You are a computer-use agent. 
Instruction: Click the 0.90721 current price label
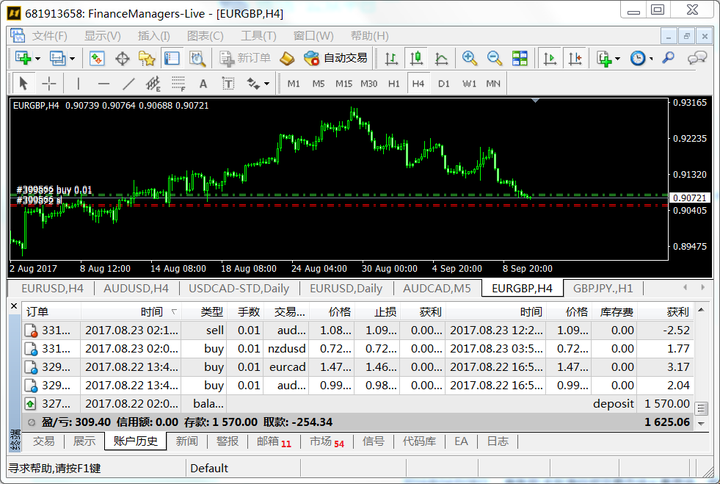(689, 198)
